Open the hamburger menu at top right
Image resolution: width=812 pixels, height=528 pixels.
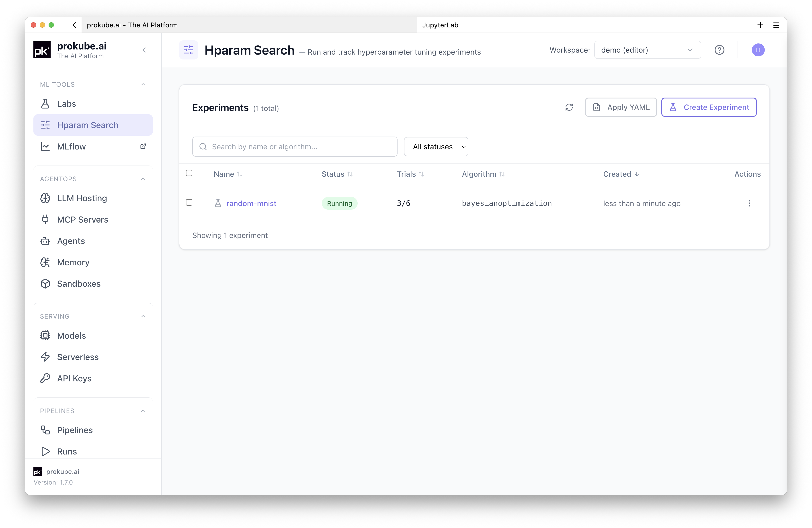tap(776, 25)
